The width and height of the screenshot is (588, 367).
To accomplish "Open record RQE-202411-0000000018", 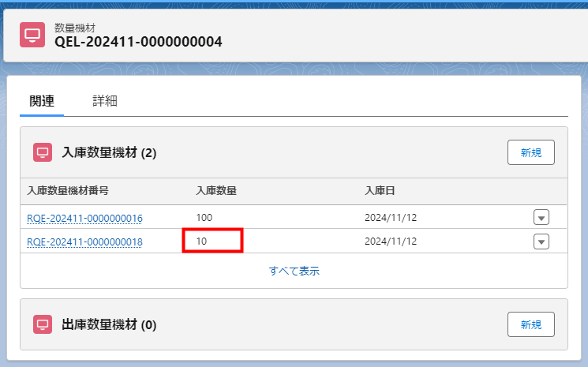I will 84,242.
